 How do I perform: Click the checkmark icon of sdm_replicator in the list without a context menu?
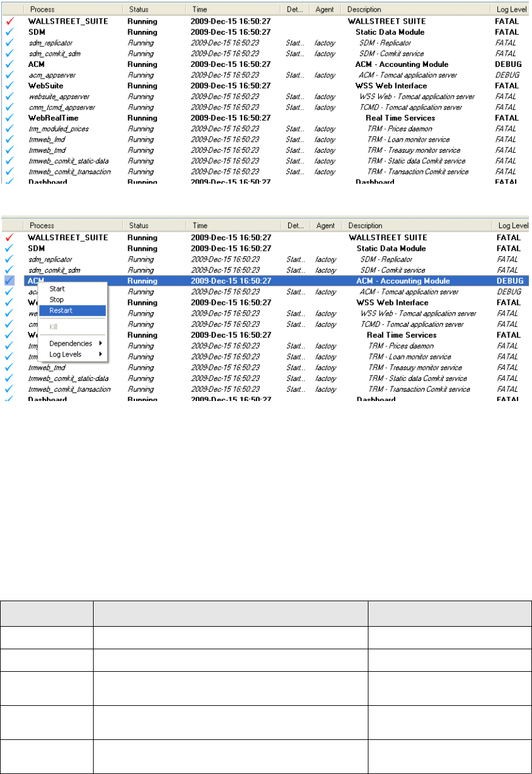[9, 43]
